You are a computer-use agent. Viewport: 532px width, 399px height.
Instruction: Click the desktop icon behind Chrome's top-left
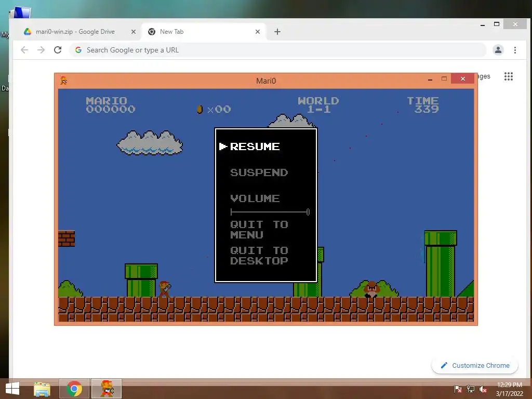pos(21,13)
